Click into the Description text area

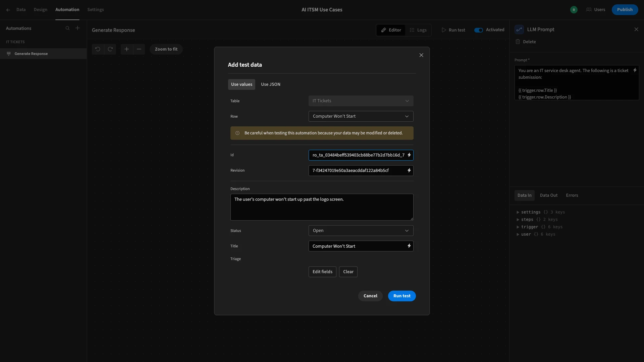point(322,207)
